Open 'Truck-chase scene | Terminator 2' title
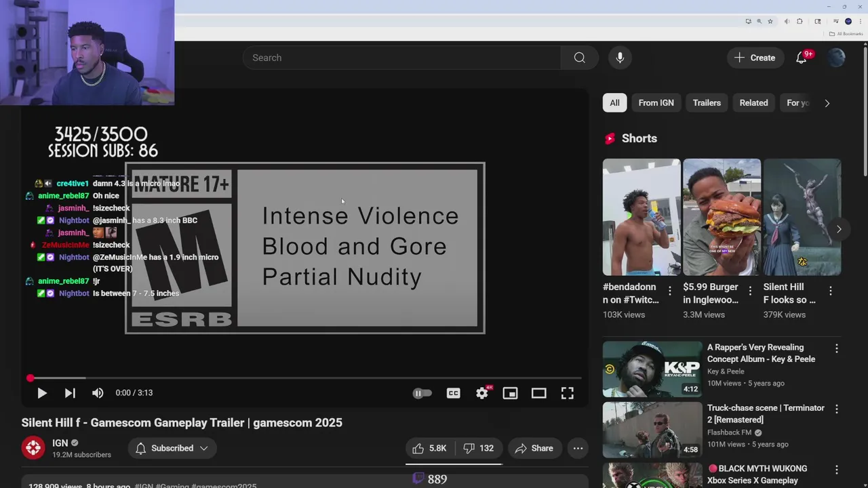The width and height of the screenshot is (868, 488). (x=766, y=413)
